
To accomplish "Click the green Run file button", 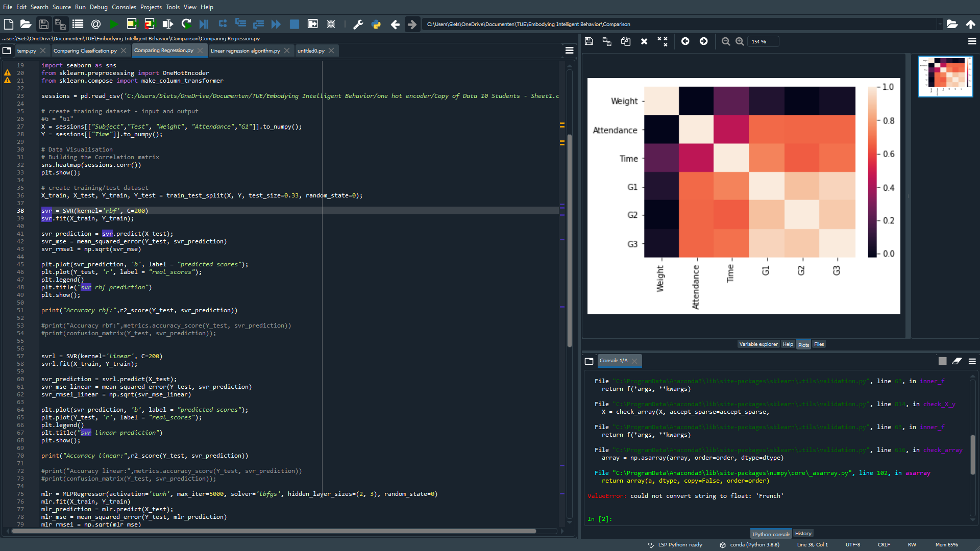I will pos(114,24).
